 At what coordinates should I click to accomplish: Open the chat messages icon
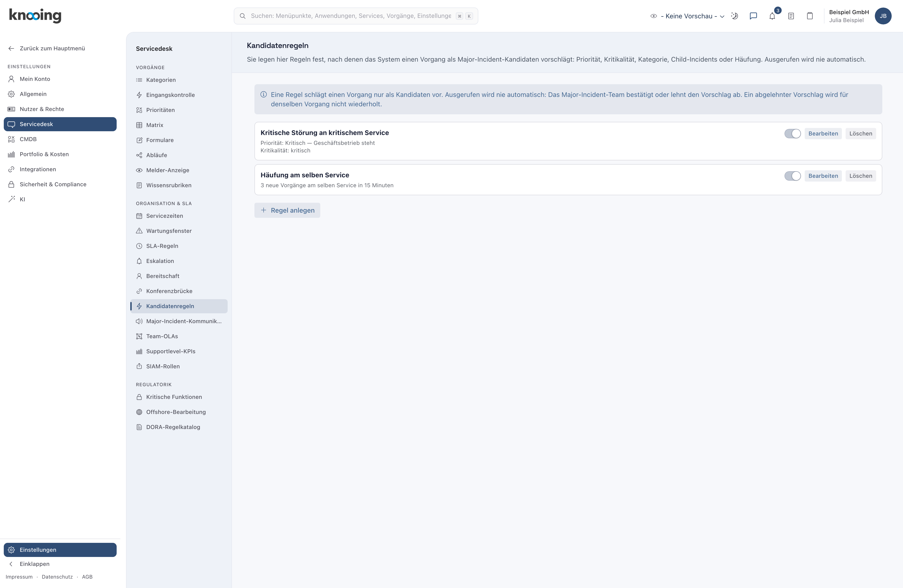pyautogui.click(x=753, y=16)
